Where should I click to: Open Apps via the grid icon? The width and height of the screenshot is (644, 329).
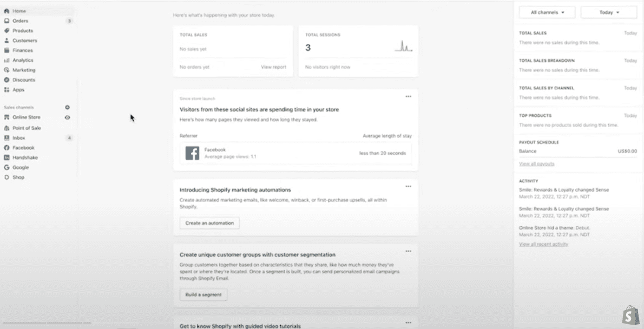tap(6, 90)
